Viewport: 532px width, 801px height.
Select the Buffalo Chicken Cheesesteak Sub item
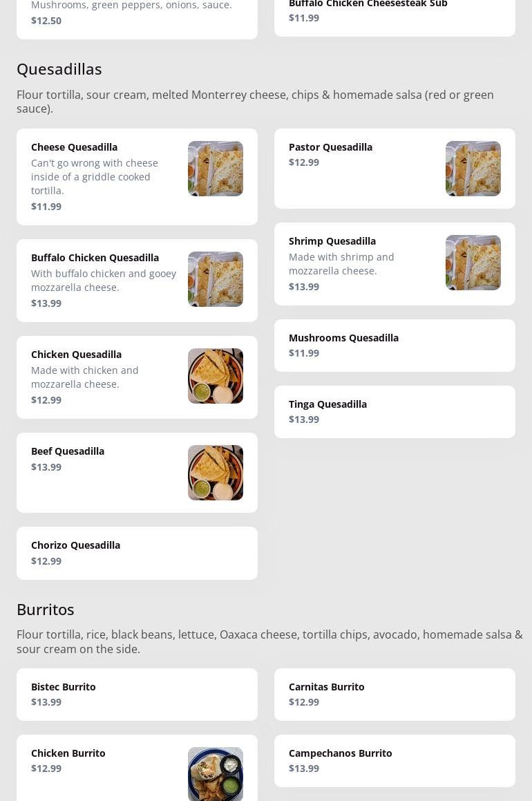(395, 15)
